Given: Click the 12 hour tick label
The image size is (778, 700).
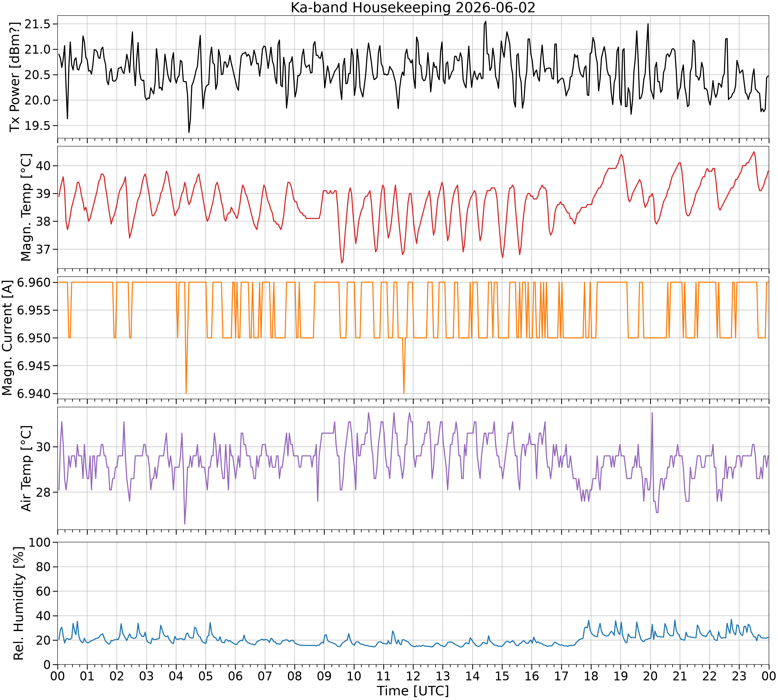Looking at the screenshot, I should coord(413,676).
